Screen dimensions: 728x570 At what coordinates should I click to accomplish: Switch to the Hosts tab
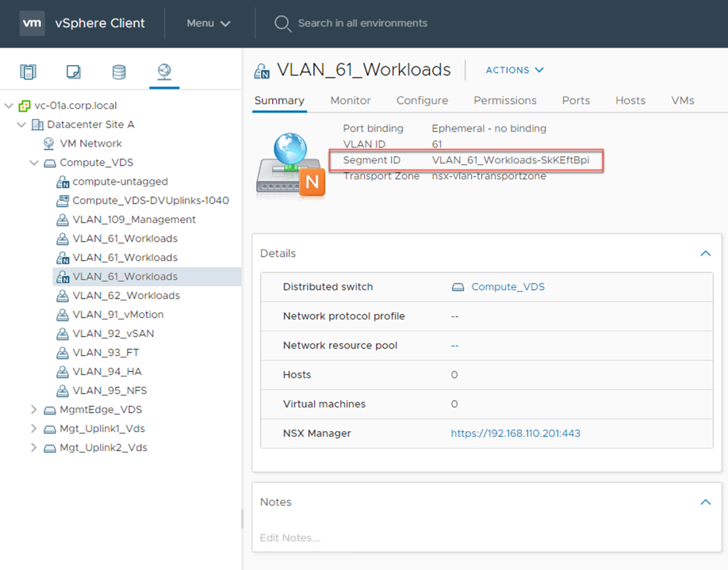pos(630,101)
